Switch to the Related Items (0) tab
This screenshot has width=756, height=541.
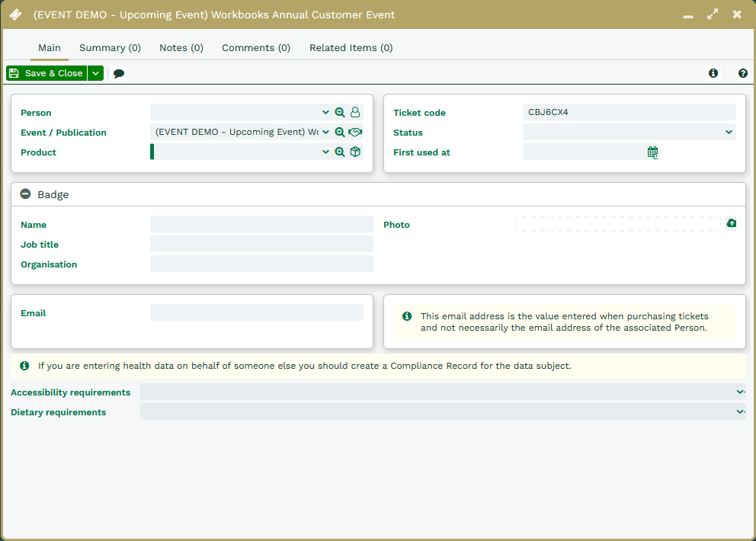pos(351,48)
